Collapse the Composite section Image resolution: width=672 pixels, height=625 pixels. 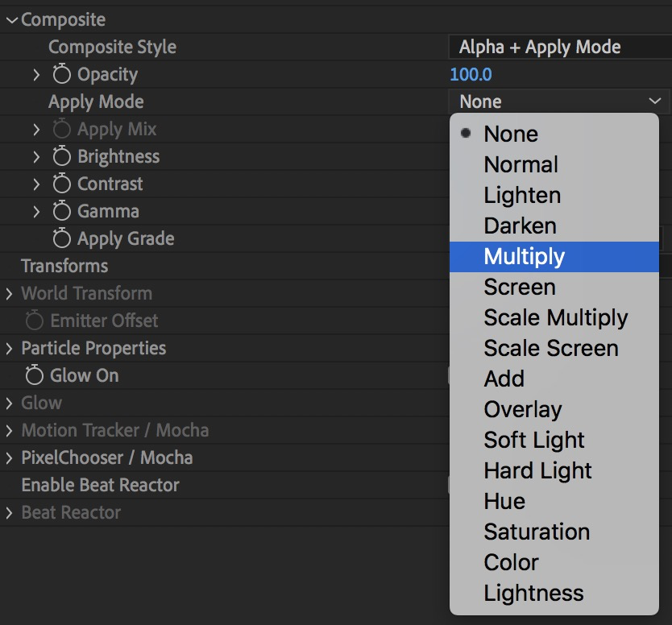click(11, 20)
